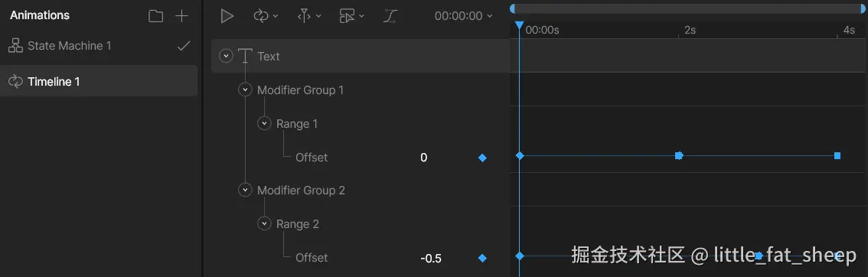
Task: Open the loop mode dropdown
Action: [266, 16]
